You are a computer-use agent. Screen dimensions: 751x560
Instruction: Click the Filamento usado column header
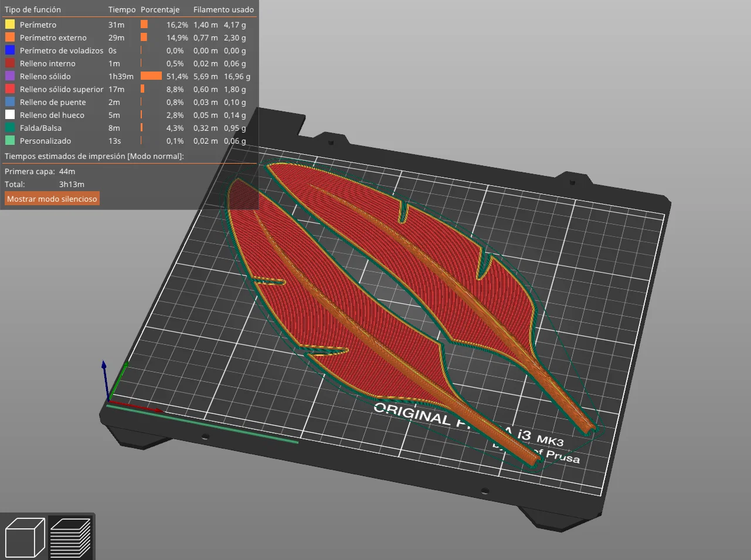[223, 9]
